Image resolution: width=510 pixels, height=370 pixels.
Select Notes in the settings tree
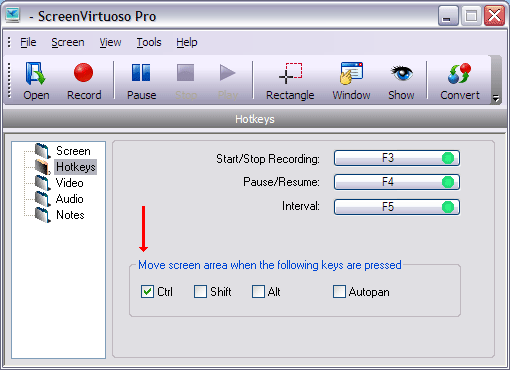pos(70,215)
